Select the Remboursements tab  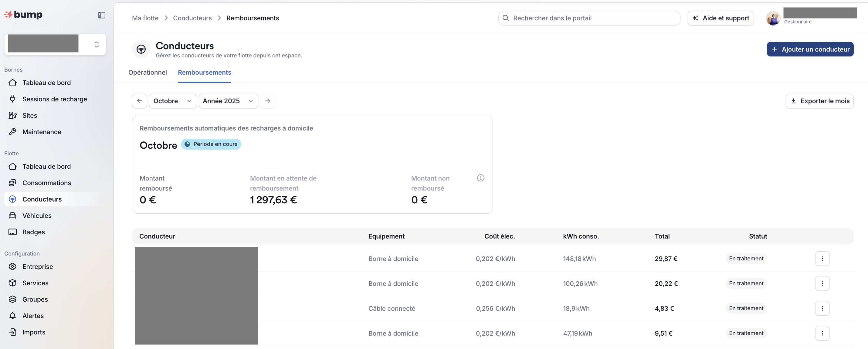coord(204,73)
